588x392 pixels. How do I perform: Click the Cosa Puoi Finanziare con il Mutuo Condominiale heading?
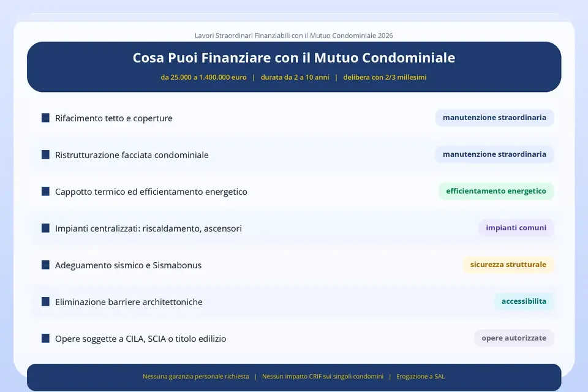point(294,58)
